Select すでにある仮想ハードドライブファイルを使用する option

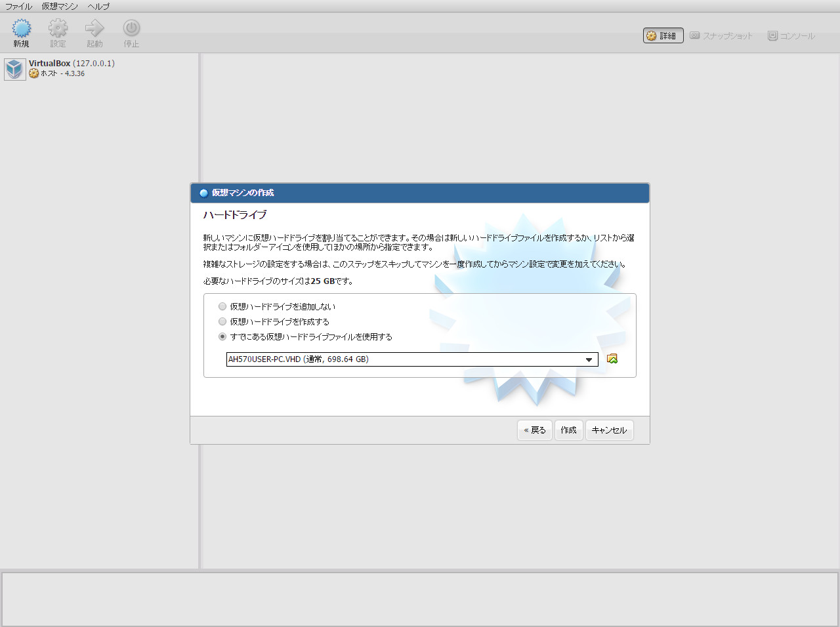[x=222, y=336]
